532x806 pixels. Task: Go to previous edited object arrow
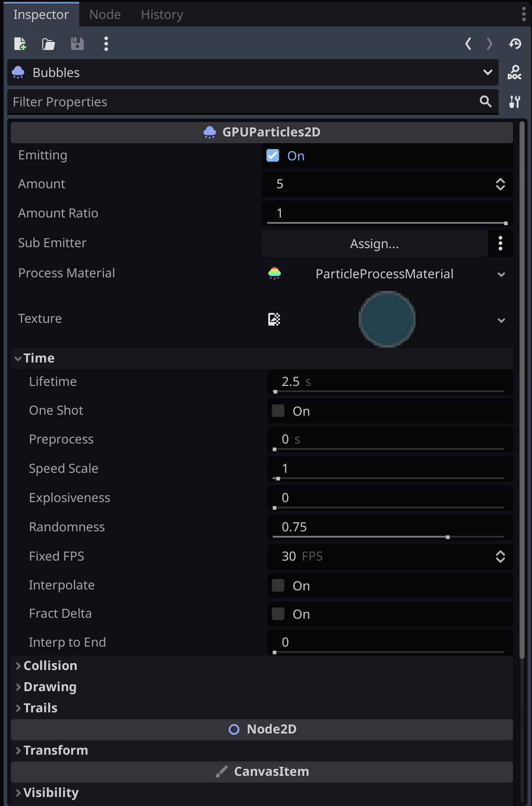click(468, 44)
